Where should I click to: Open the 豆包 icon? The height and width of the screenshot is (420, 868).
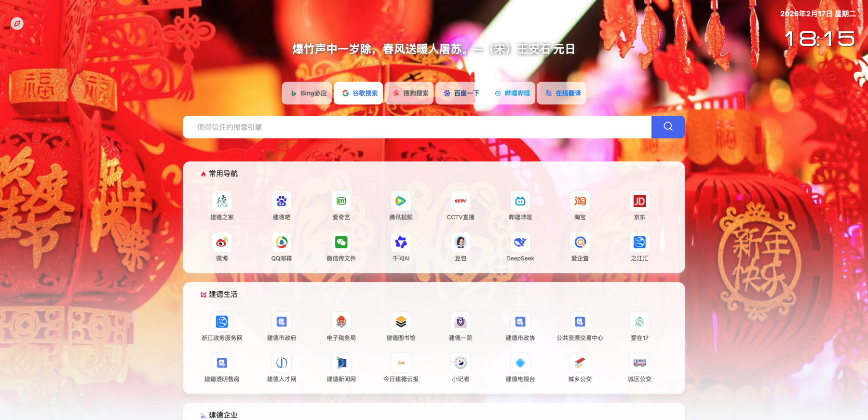click(461, 242)
